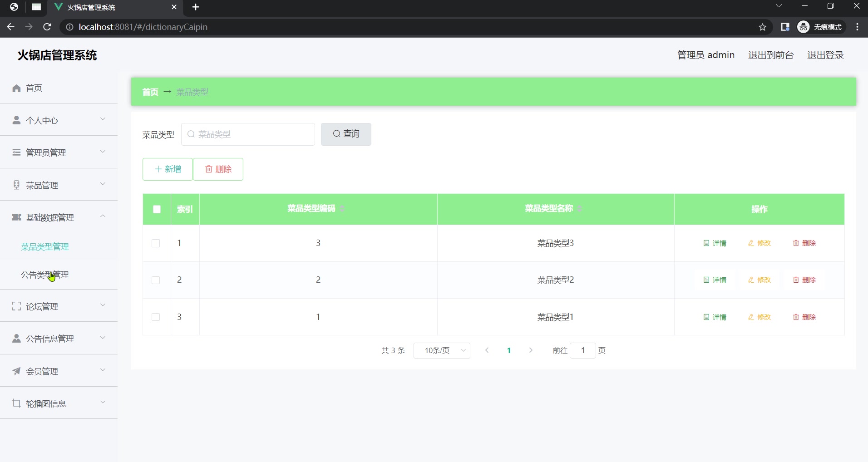Click the 基础数据管理 sidebar icon
This screenshot has width=868, height=462.
16,217
